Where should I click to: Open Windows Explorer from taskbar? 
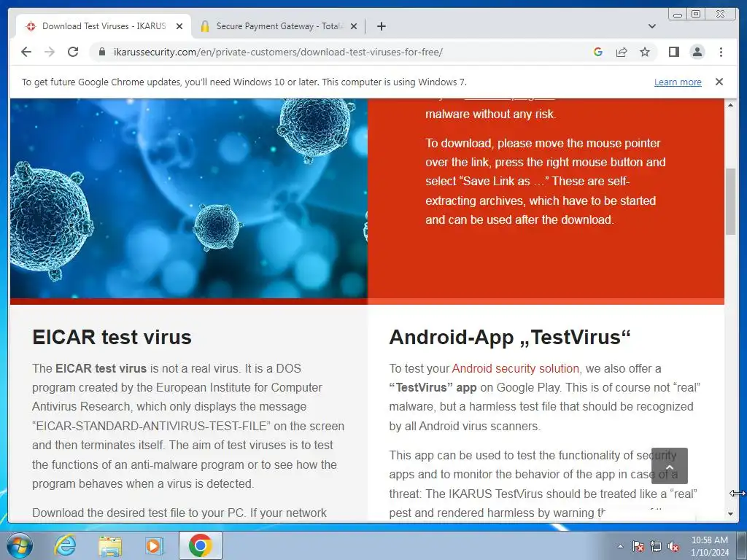110,545
